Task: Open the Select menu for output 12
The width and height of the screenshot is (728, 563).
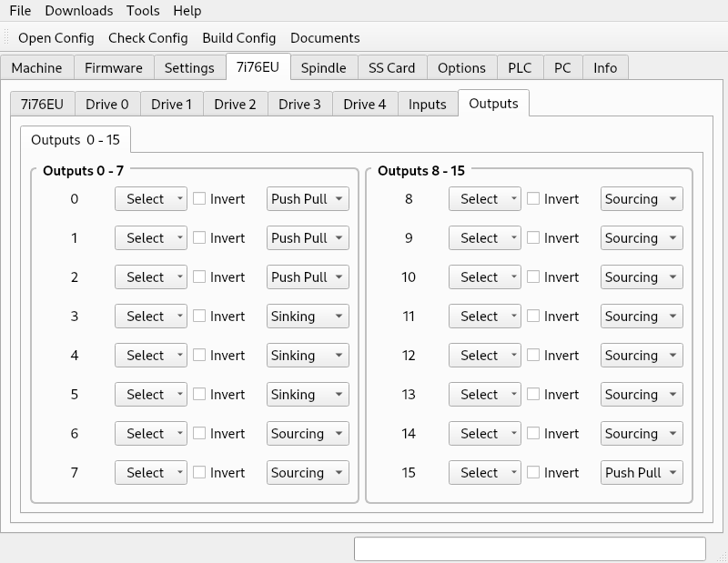Action: (x=485, y=356)
